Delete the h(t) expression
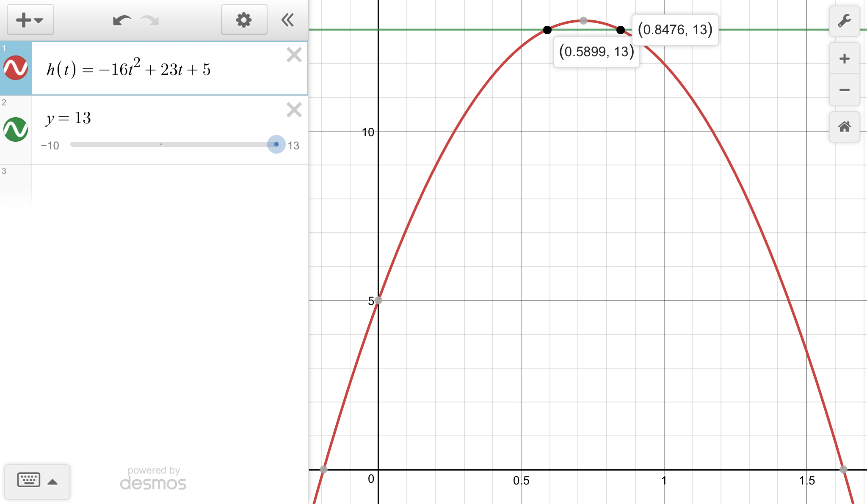This screenshot has height=504, width=867. click(294, 55)
